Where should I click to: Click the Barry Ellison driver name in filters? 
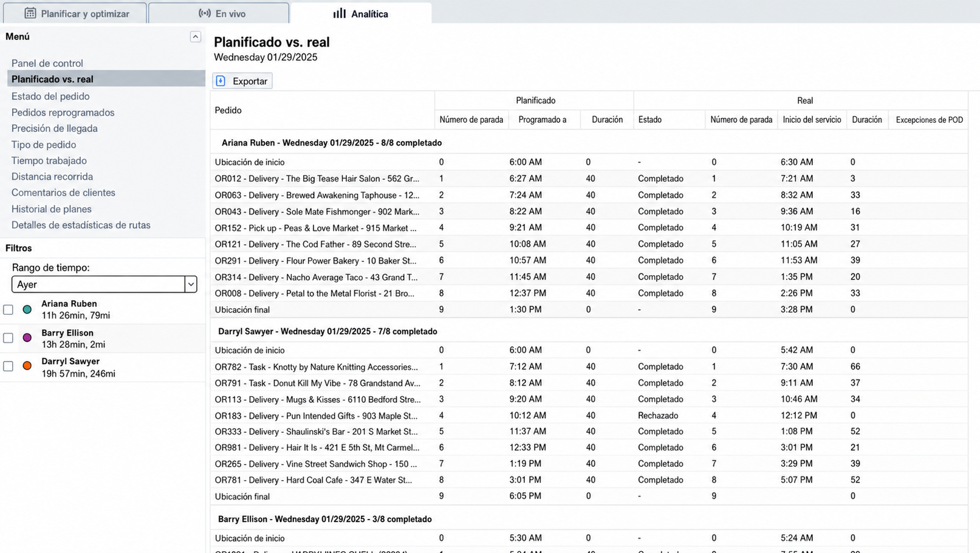coord(67,333)
